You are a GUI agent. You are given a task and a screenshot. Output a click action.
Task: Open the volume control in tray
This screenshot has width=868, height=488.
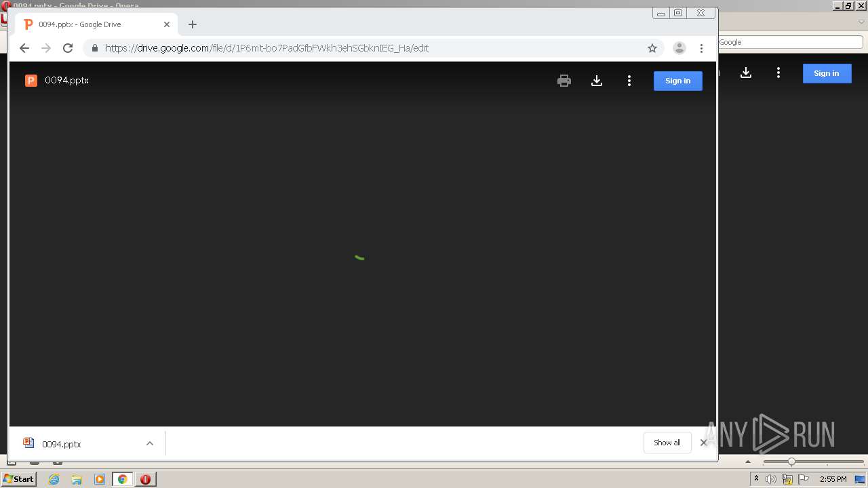click(x=771, y=479)
